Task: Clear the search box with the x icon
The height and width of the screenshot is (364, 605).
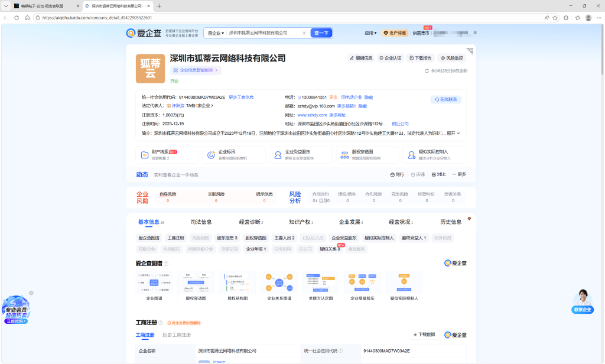Action: [x=304, y=33]
